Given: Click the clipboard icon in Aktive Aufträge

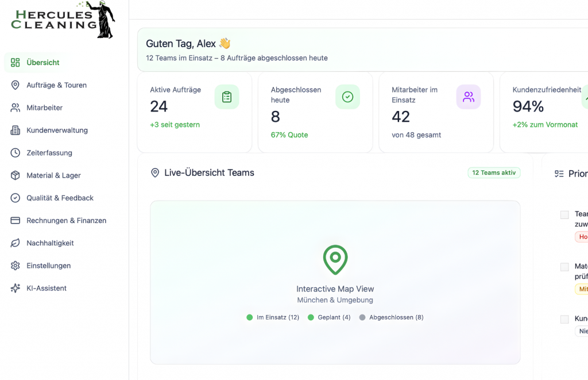Looking at the screenshot, I should tap(227, 97).
